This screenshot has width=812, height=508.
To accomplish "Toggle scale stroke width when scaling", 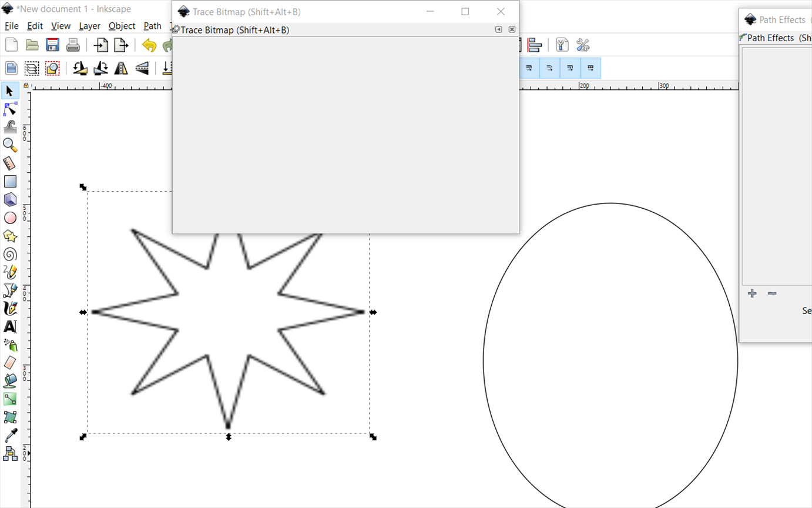I will pos(529,68).
